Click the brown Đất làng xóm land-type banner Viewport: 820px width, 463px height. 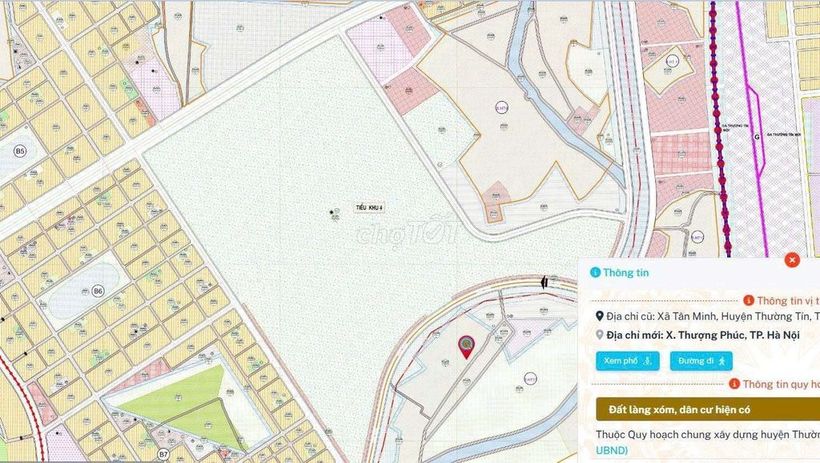click(x=708, y=410)
